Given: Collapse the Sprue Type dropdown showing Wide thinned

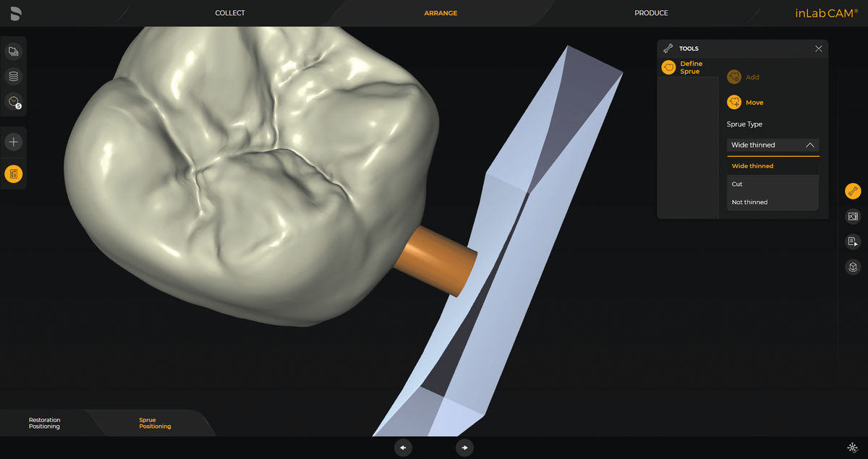Looking at the screenshot, I should [x=773, y=145].
